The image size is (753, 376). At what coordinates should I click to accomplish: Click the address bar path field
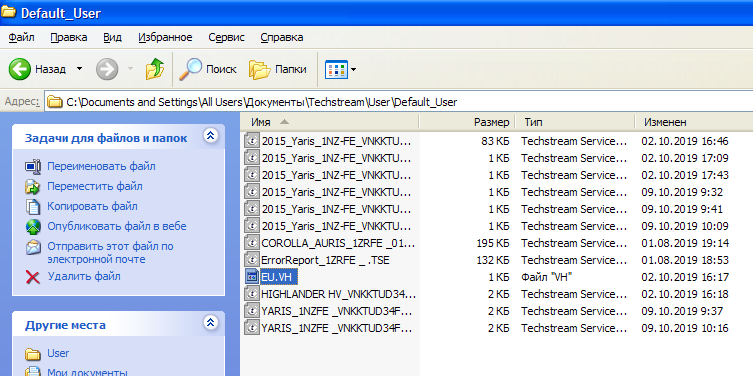tap(399, 102)
